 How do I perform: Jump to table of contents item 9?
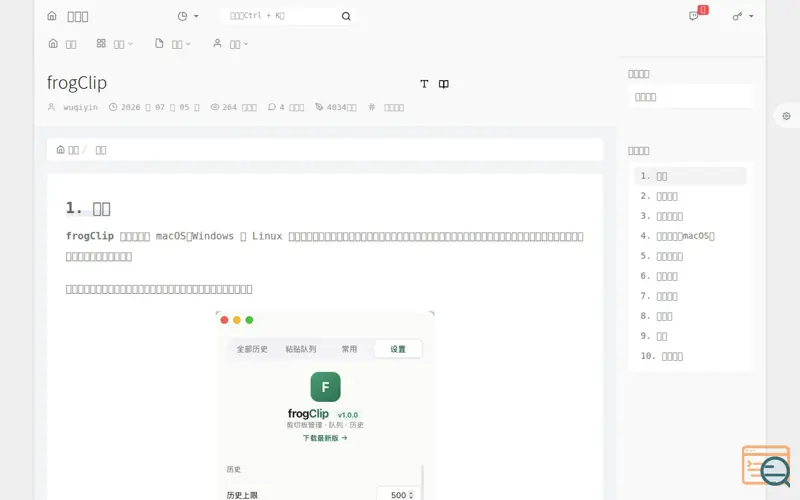coord(690,336)
